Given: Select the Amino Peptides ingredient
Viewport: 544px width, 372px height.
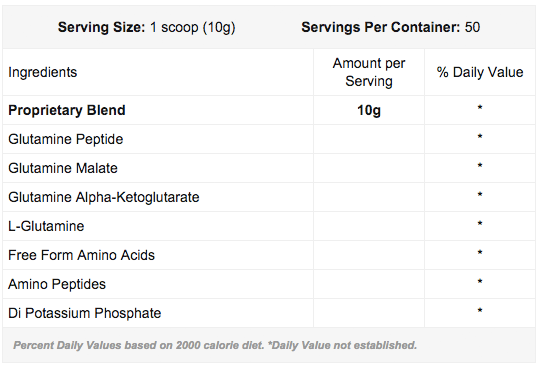Looking at the screenshot, I should 57,284.
